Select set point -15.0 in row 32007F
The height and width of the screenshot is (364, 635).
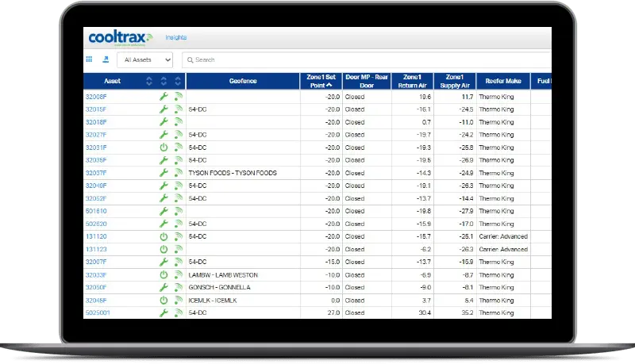click(x=332, y=262)
